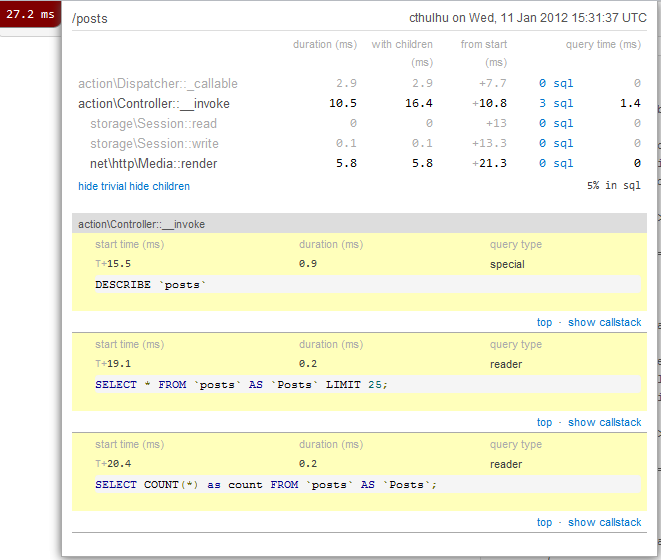Open 0 sql link for Session::write row
661x560 pixels.
click(556, 143)
